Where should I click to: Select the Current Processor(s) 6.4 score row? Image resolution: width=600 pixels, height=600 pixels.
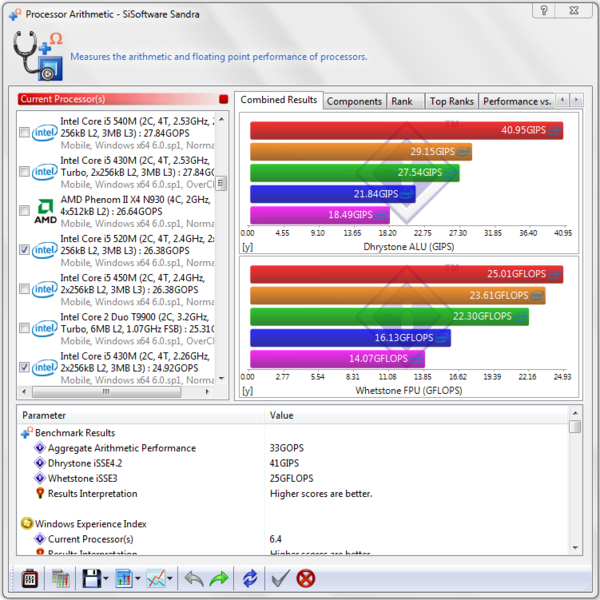(x=293, y=539)
